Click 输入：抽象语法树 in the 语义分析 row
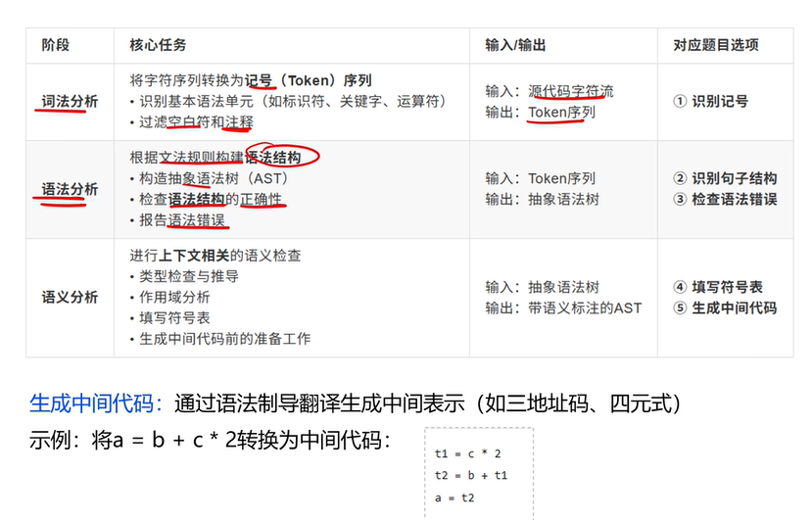Screen dimensions: 812x520 click(x=542, y=287)
